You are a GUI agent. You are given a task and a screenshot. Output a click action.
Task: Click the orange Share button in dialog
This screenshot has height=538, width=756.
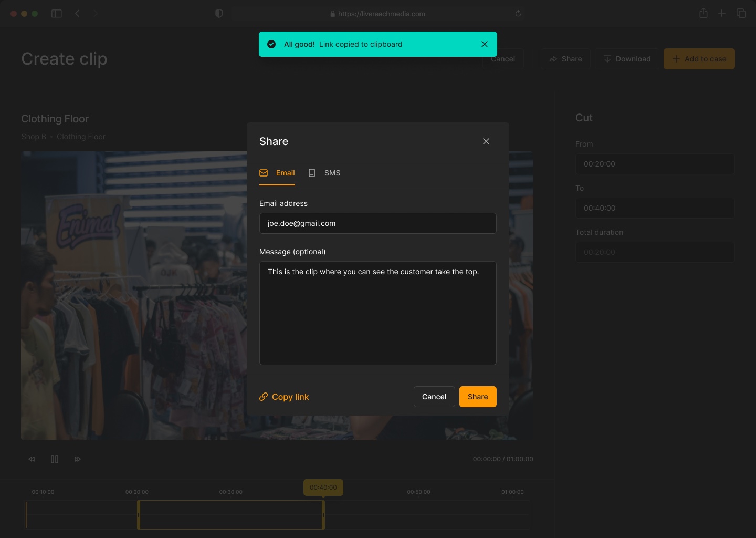click(478, 397)
